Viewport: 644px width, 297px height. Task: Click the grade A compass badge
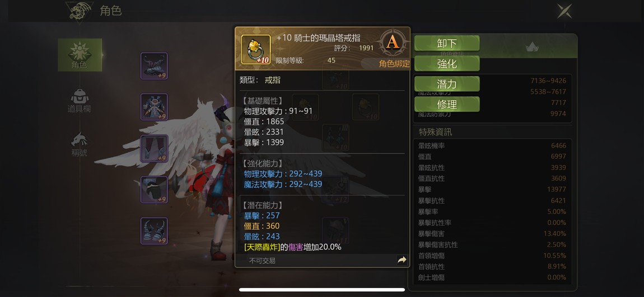393,43
